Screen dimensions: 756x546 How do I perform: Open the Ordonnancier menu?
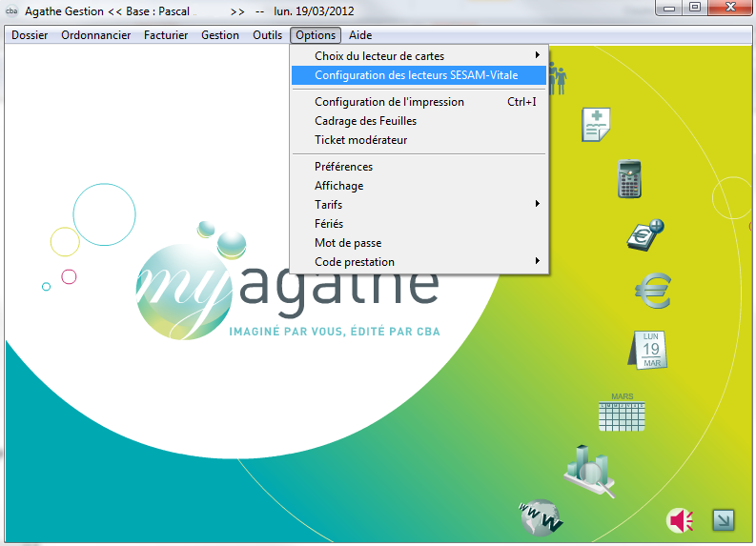click(x=96, y=35)
